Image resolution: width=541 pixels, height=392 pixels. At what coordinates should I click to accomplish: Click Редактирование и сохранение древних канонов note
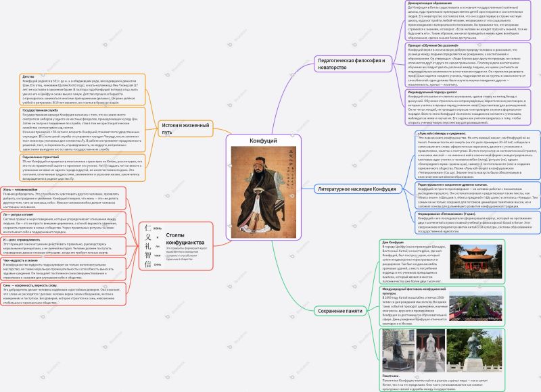point(478,195)
